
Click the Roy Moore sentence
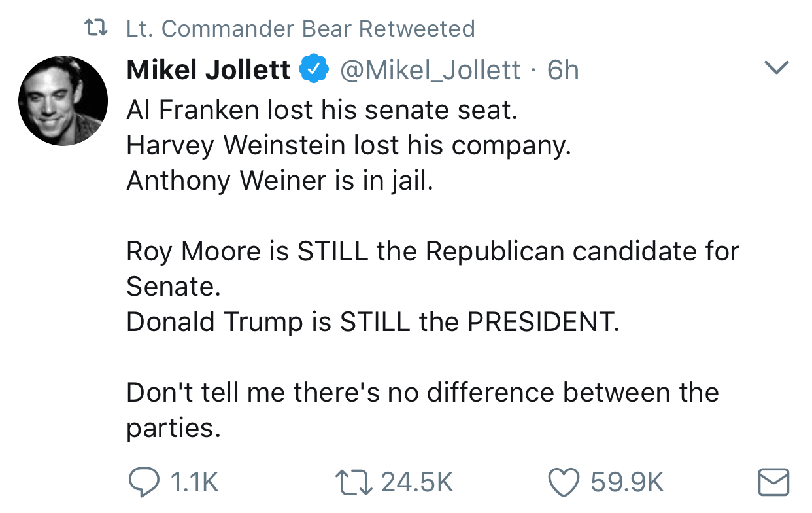[x=433, y=268]
